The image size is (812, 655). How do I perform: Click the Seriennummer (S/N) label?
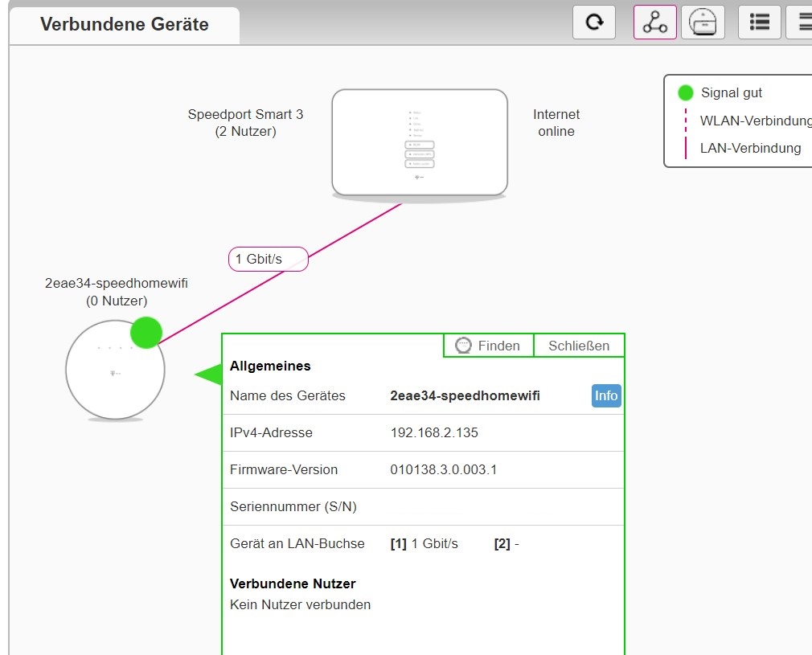(293, 506)
